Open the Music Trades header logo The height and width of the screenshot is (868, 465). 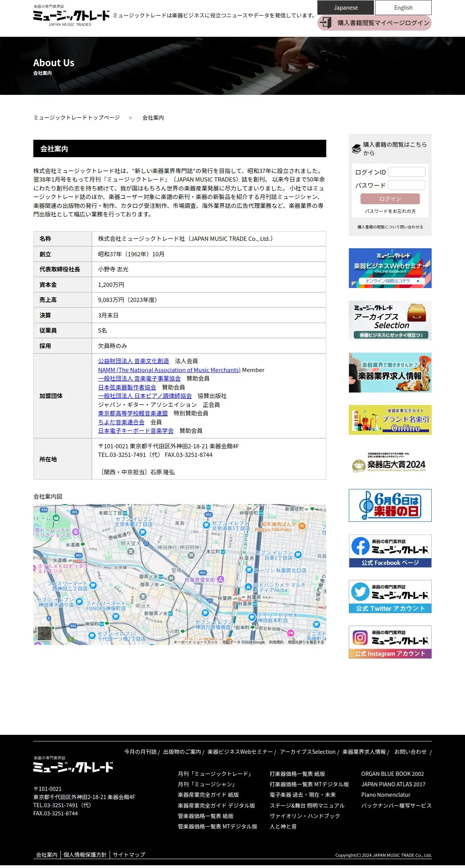(x=71, y=15)
